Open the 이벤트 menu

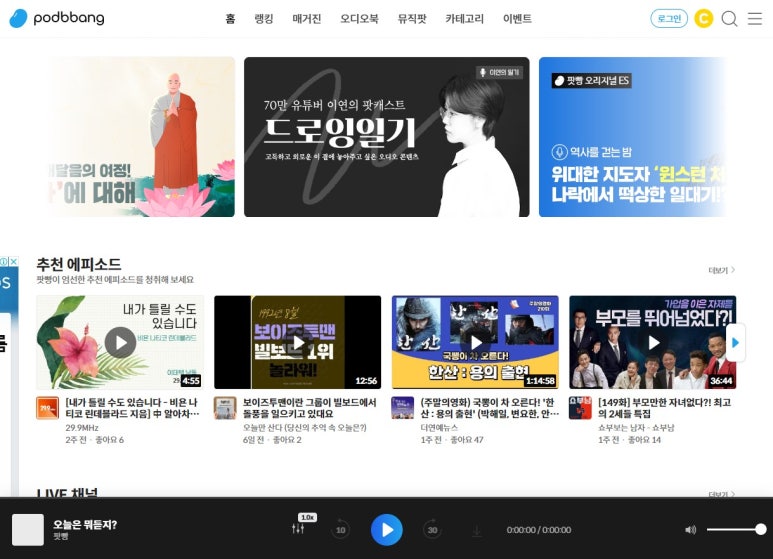(517, 19)
